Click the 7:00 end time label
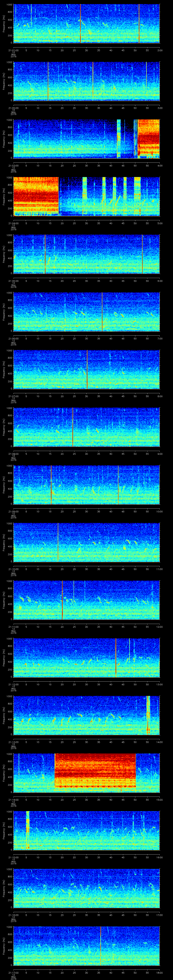Screen dimensions: 173x980 tap(160, 339)
